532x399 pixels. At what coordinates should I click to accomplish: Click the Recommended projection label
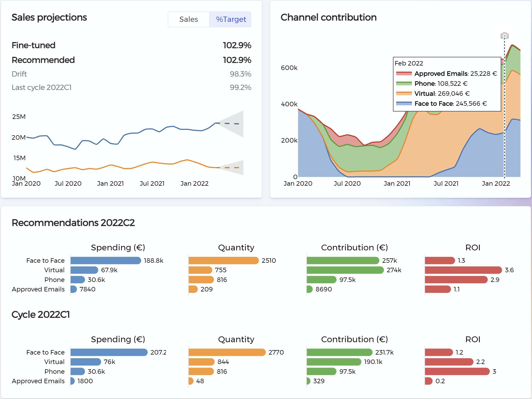[43, 60]
